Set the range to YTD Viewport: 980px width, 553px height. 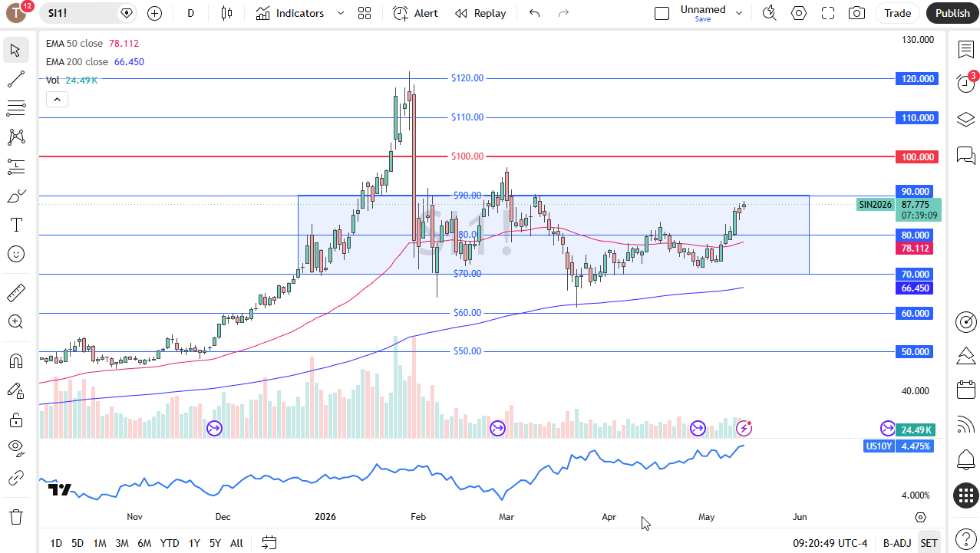[170, 543]
